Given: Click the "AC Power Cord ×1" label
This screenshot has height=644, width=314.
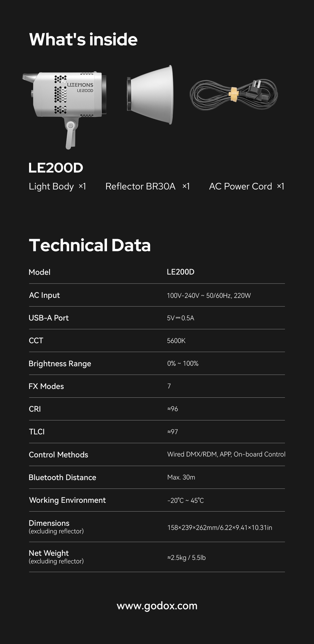Looking at the screenshot, I should point(247,186).
